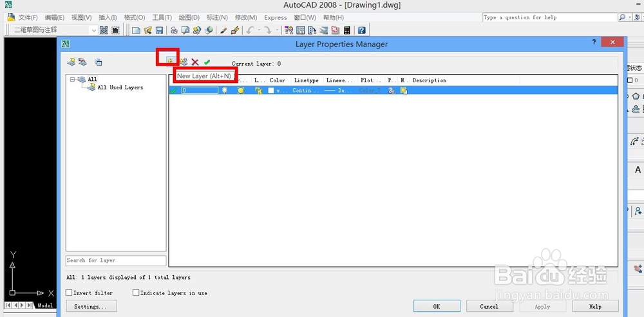Screen dimensions: 644x317
Task: Open the 插入(I) menu
Action: (x=108, y=17)
